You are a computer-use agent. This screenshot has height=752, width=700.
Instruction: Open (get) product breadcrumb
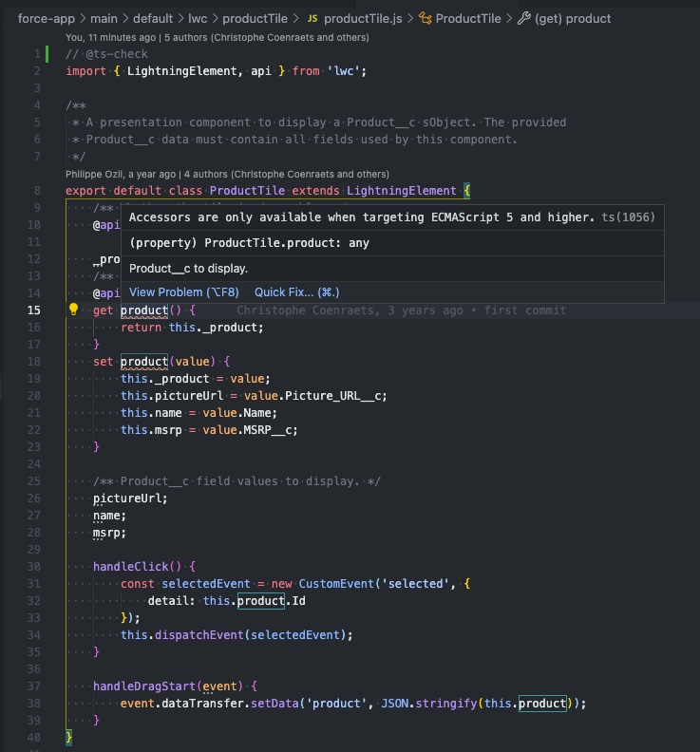573,19
